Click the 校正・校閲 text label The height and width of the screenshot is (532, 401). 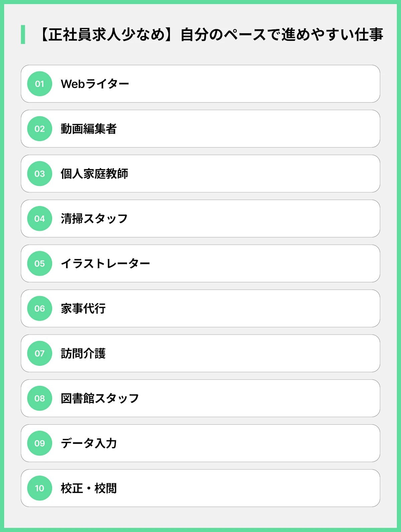pyautogui.click(x=89, y=488)
